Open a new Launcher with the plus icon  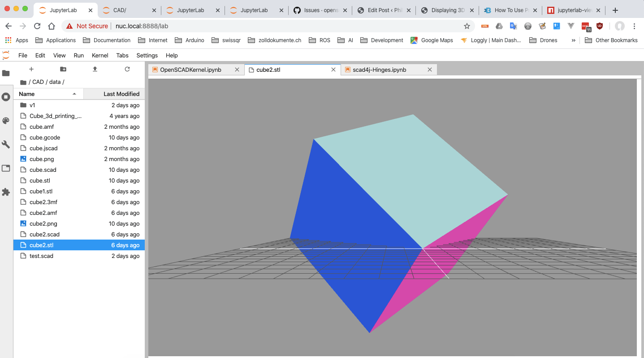[31, 70]
